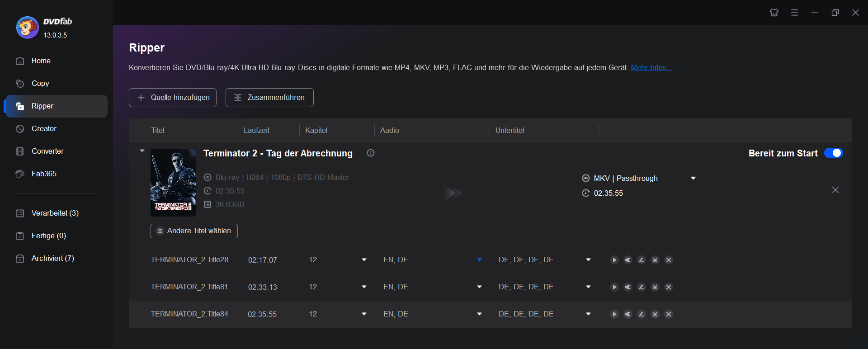
Task: Toggle the Bereit zum Start switch
Action: click(x=834, y=153)
